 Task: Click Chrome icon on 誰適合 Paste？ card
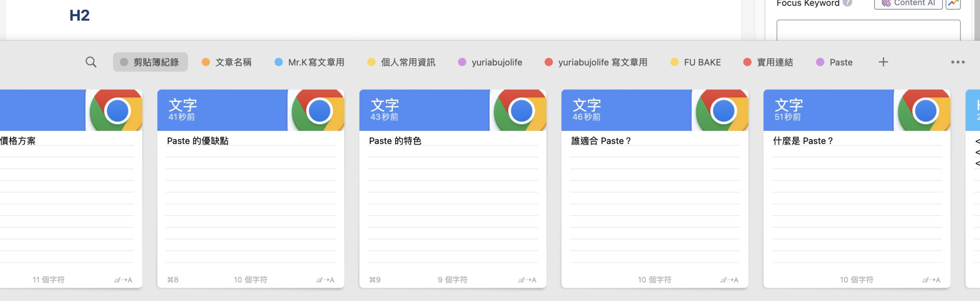coord(722,110)
